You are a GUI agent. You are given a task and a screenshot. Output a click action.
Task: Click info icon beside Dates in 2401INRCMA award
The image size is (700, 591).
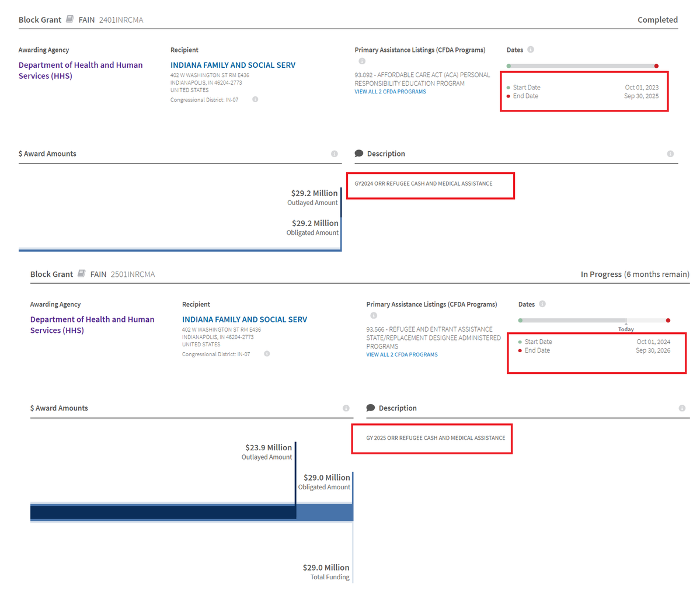pos(531,50)
